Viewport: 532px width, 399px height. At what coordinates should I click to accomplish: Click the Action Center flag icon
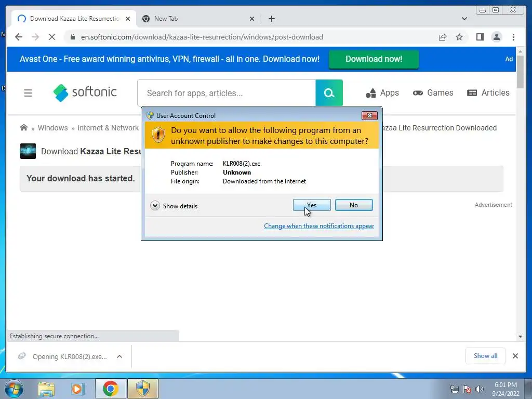coord(467,389)
